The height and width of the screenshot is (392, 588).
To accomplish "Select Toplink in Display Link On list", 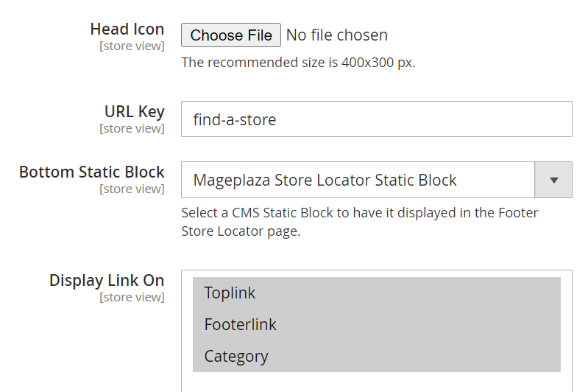I will click(x=230, y=293).
